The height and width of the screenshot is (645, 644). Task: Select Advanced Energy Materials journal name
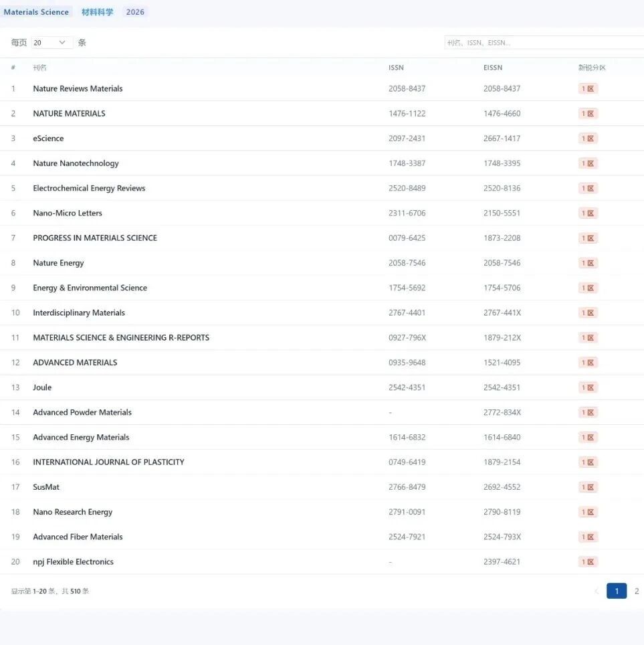(x=81, y=437)
